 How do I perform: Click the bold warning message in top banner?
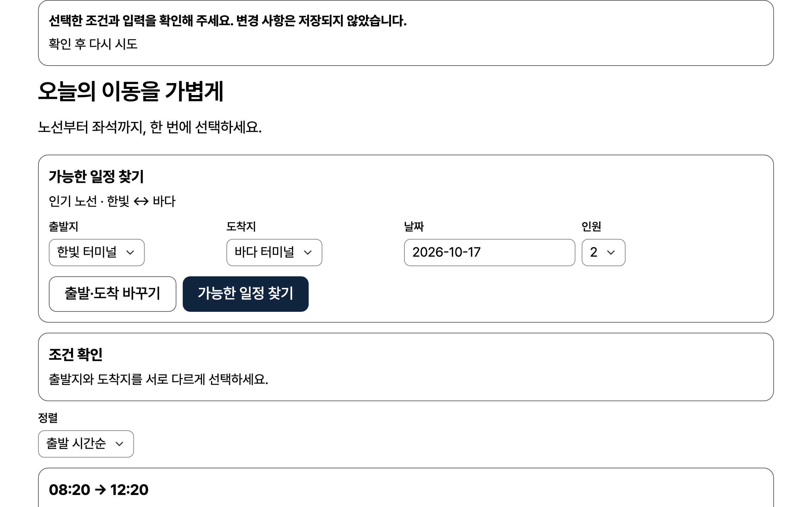[227, 21]
